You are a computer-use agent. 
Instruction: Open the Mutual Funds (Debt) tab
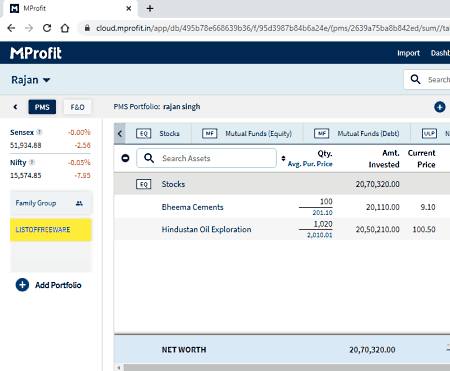[x=357, y=133]
